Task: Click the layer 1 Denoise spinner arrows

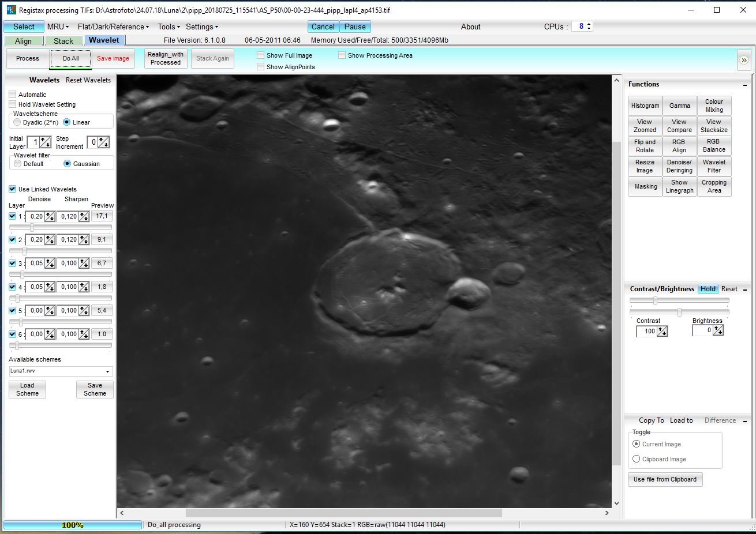Action: (x=50, y=217)
